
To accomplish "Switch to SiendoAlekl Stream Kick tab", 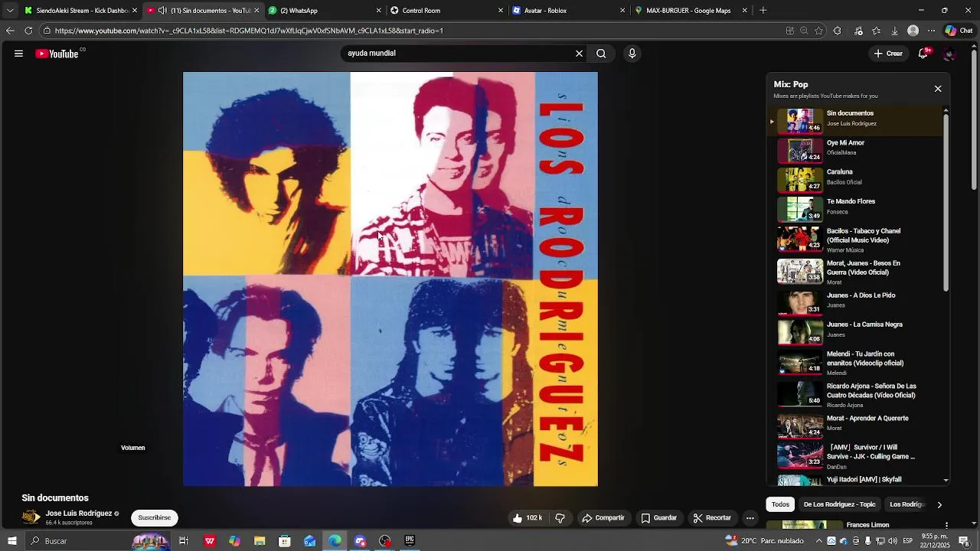I will coord(80,11).
